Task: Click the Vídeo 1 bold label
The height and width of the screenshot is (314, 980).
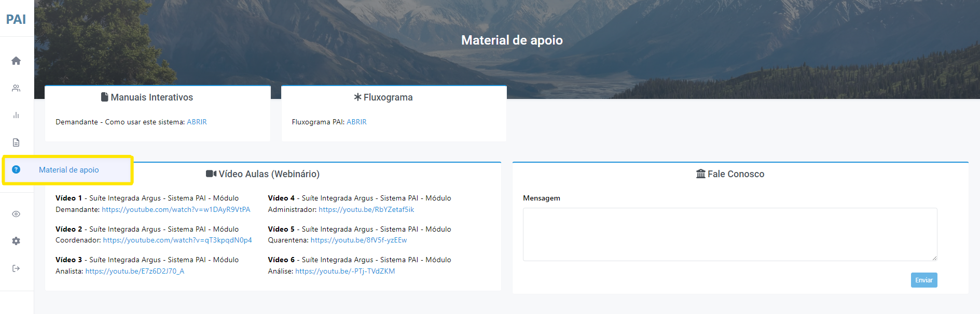Action: point(68,198)
